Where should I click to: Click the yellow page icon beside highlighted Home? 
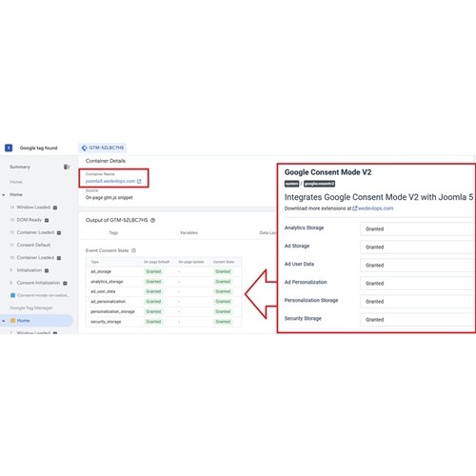coord(13,321)
